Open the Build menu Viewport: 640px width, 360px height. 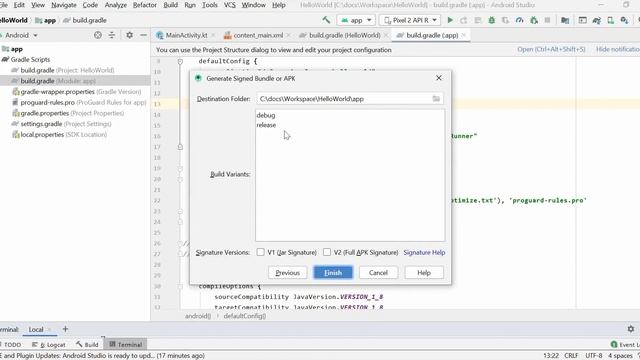click(170, 5)
